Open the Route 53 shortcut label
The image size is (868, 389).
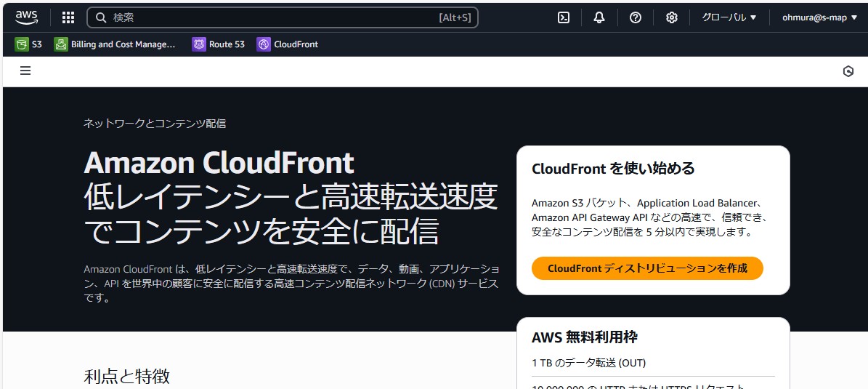pyautogui.click(x=227, y=44)
